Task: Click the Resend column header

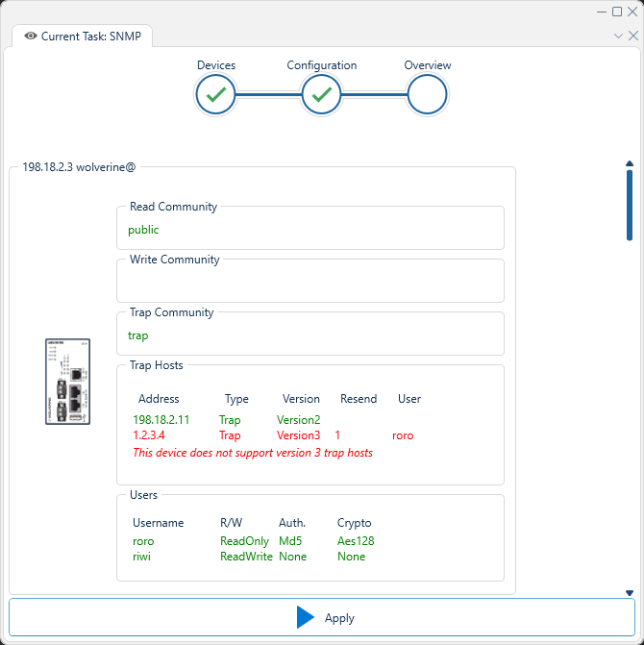Action: [x=359, y=399]
